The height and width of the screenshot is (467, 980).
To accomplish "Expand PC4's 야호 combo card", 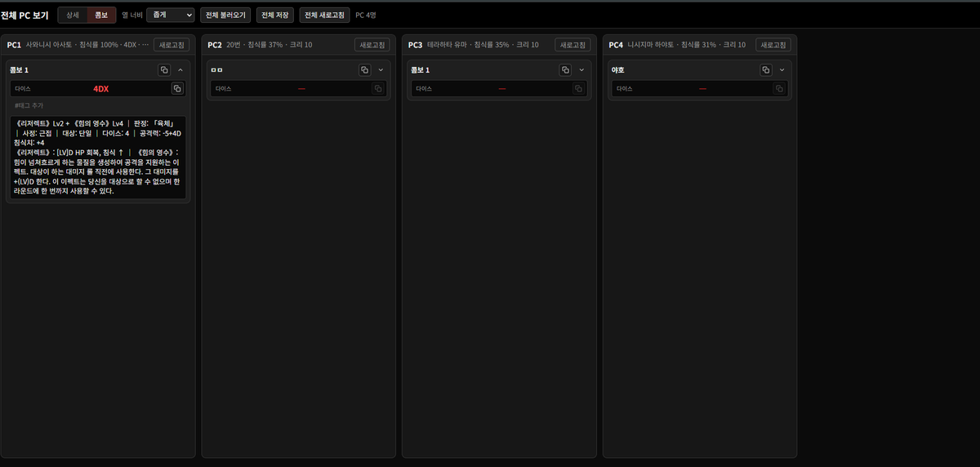I will [782, 70].
